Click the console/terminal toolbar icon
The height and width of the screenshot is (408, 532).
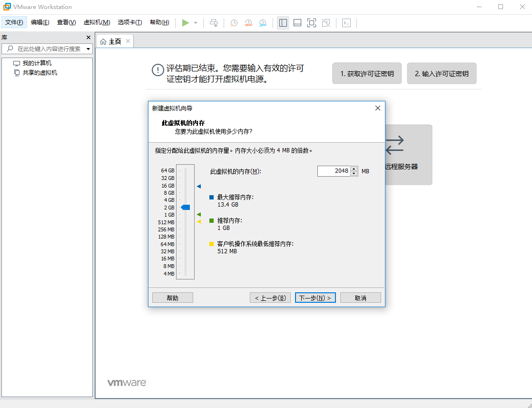[346, 22]
